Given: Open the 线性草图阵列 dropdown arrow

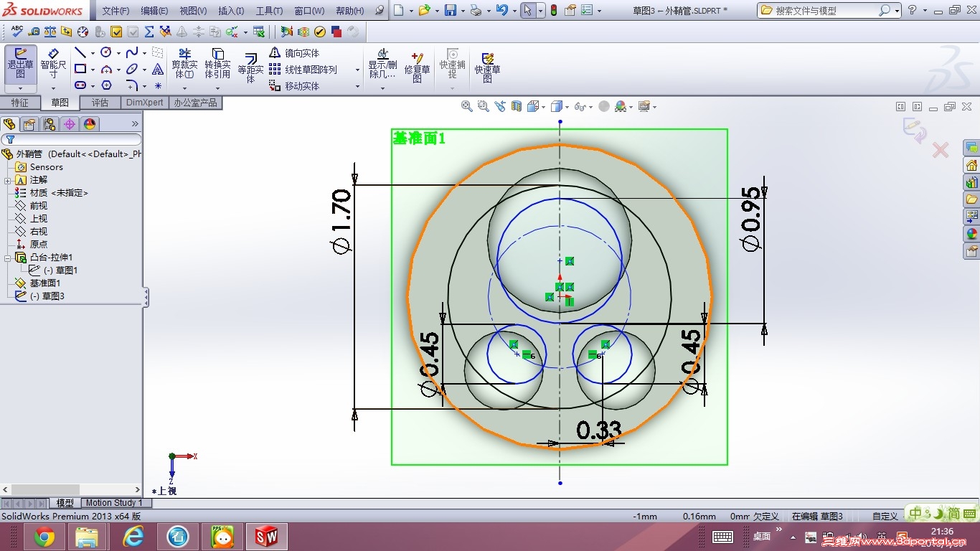Looking at the screenshot, I should tap(357, 70).
